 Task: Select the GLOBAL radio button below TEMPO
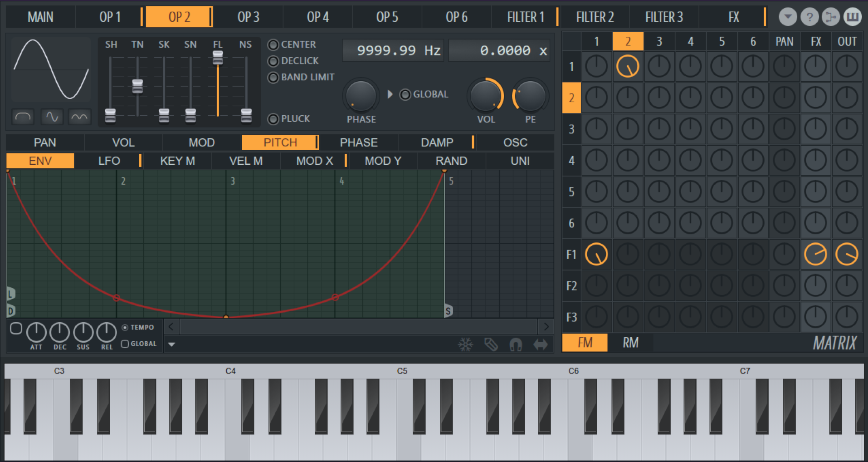click(x=125, y=344)
